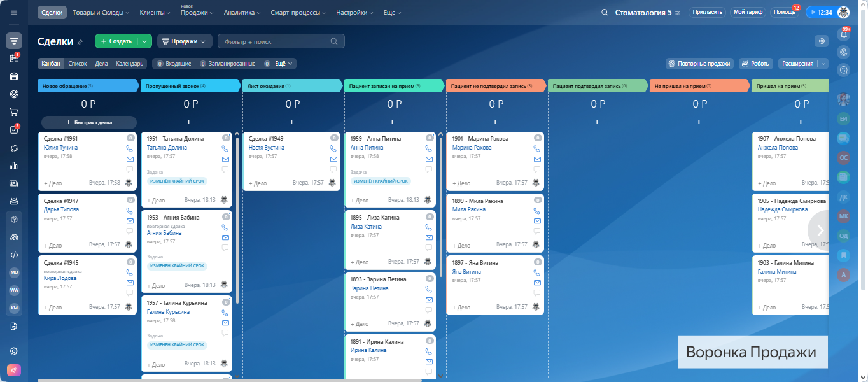Click the shopping cart icon in left sidebar
Viewport: 868px width, 382px height.
(x=14, y=112)
